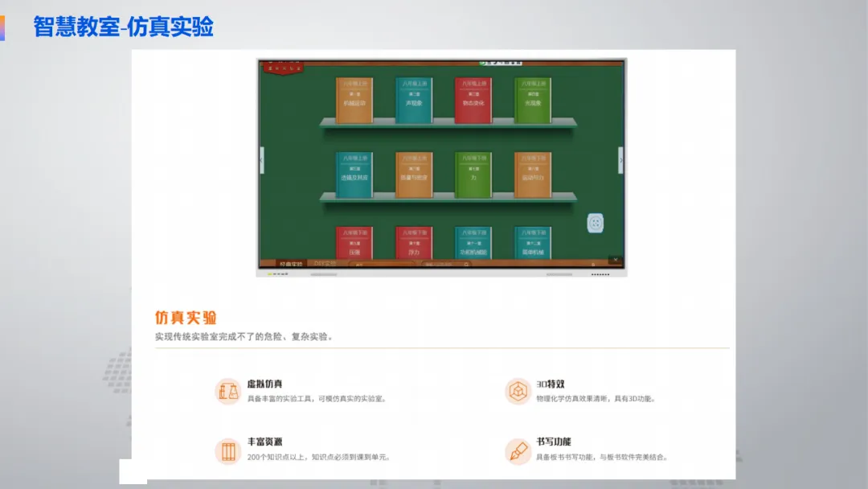This screenshot has width=868, height=489.
Task: Open the 机械运动 orange book
Action: pyautogui.click(x=354, y=101)
